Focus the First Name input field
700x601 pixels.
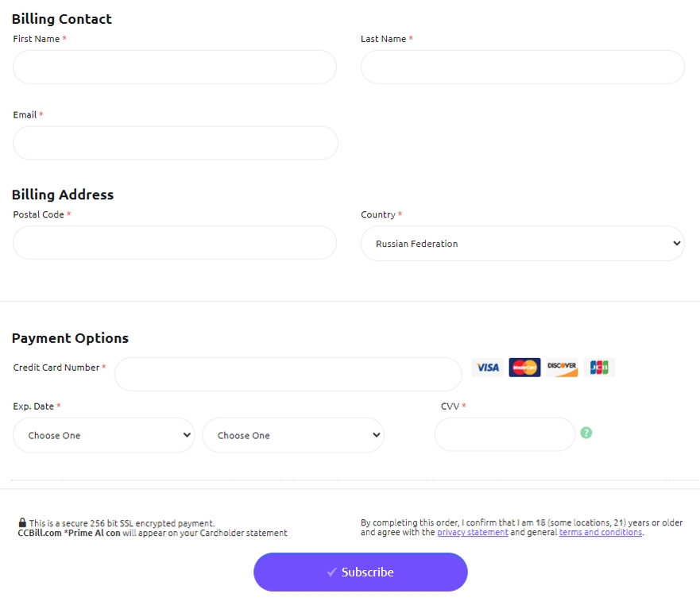tap(175, 67)
